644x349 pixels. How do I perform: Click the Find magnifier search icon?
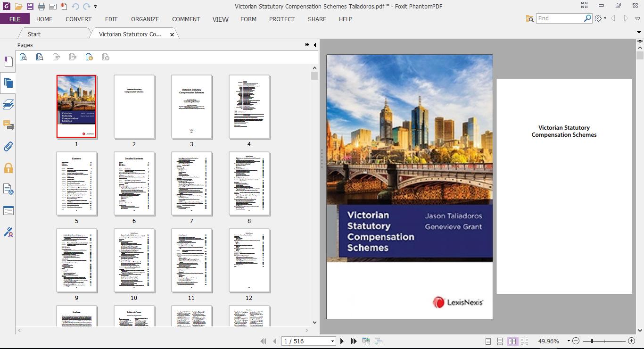pos(587,18)
